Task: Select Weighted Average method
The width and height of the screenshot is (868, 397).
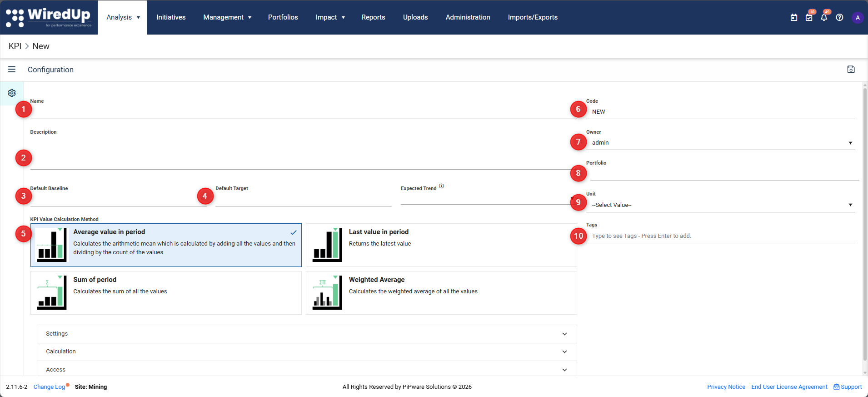Action: click(441, 292)
